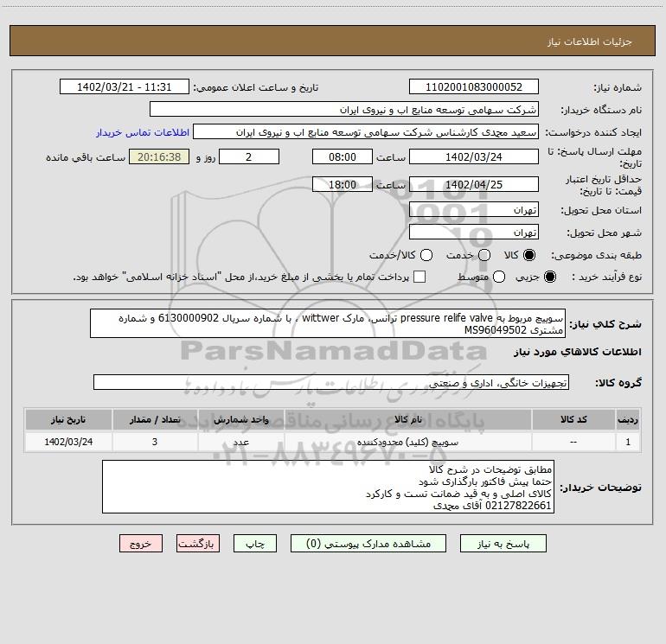
Task: Click the delivery city field تهران
Action: coord(474,232)
